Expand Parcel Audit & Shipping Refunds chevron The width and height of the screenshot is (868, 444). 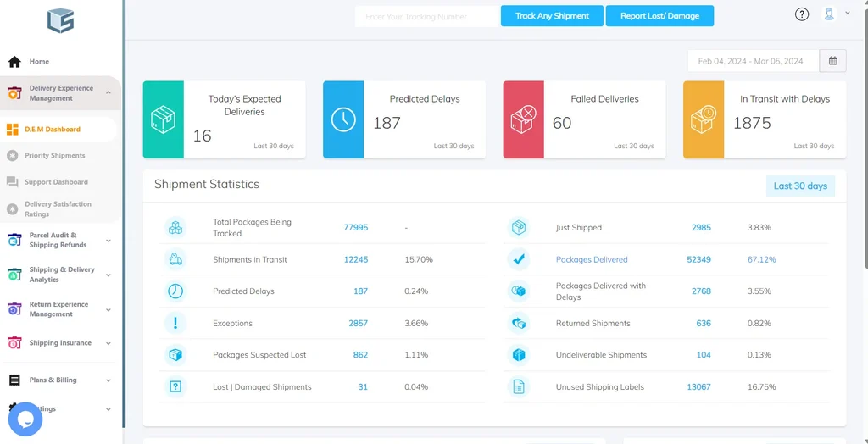108,241
